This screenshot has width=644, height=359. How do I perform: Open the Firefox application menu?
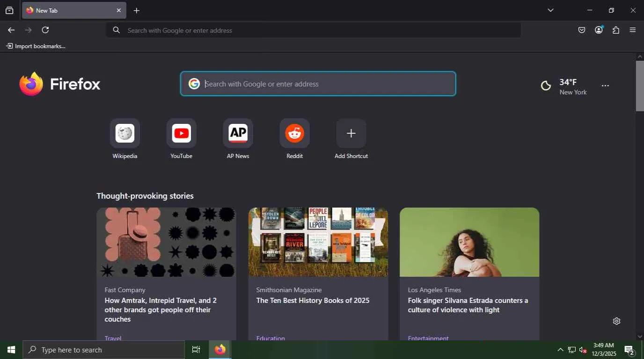633,30
